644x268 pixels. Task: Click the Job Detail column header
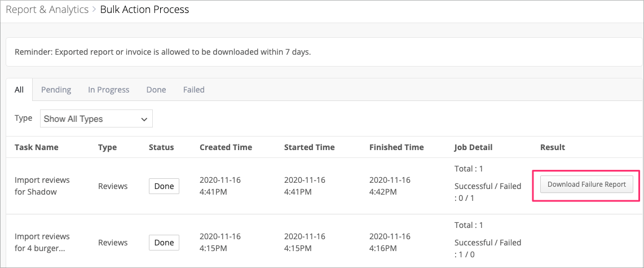[474, 147]
